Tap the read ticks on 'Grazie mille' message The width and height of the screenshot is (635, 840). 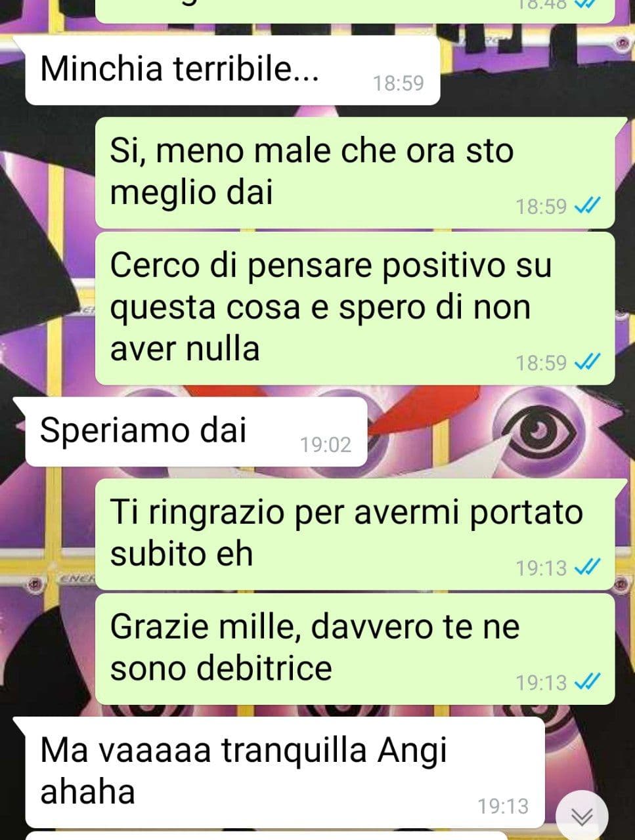587,682
